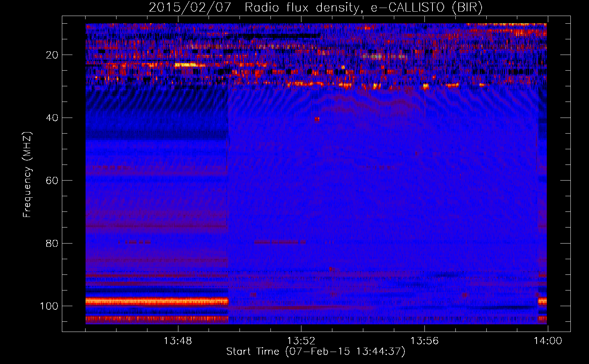Click the 13:56 time tick label

tap(424, 341)
